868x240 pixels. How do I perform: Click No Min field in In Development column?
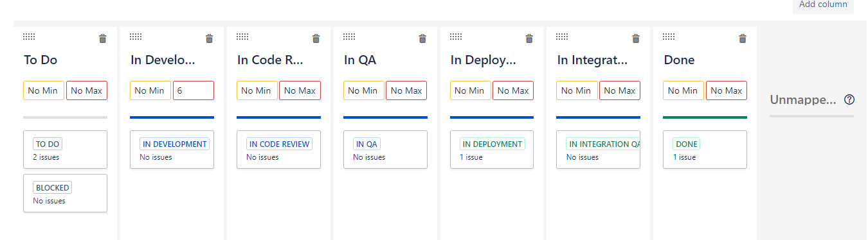coord(150,90)
